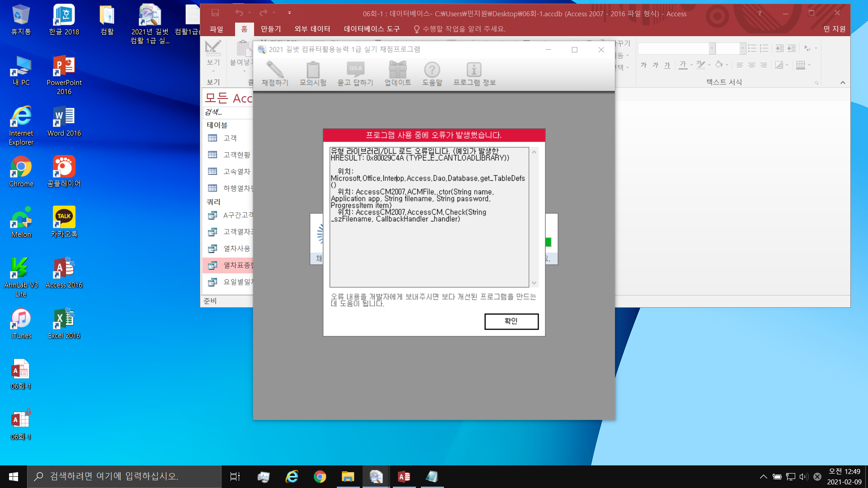The width and height of the screenshot is (868, 488).
Task: Collapse the Access ribbon with chevron
Action: (843, 82)
